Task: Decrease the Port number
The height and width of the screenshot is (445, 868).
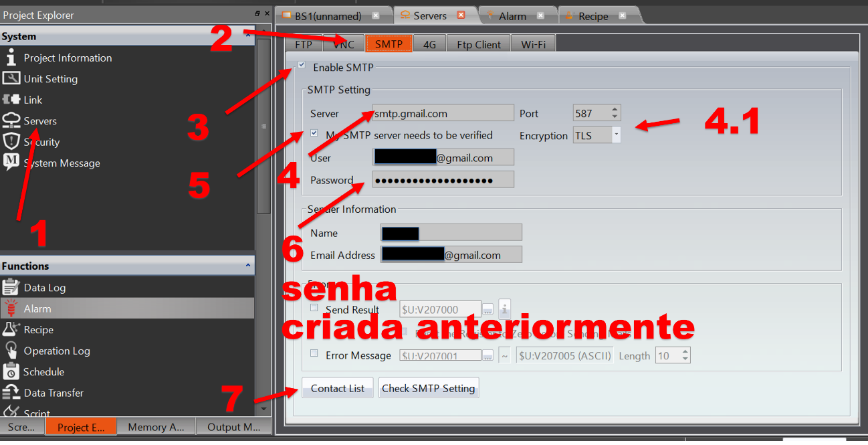Action: pos(616,117)
